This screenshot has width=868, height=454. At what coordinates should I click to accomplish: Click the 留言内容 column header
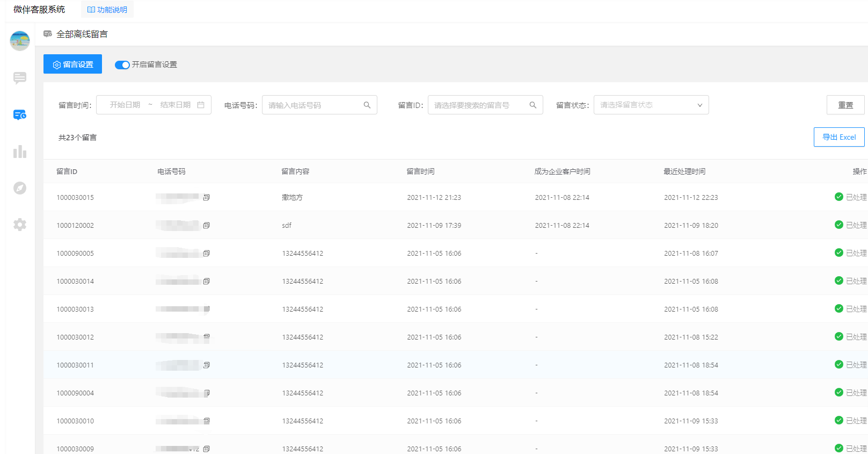click(x=296, y=171)
